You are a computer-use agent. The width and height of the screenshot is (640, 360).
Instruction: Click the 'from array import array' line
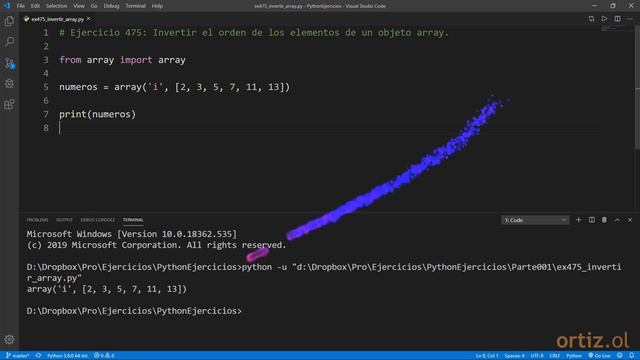click(x=122, y=60)
